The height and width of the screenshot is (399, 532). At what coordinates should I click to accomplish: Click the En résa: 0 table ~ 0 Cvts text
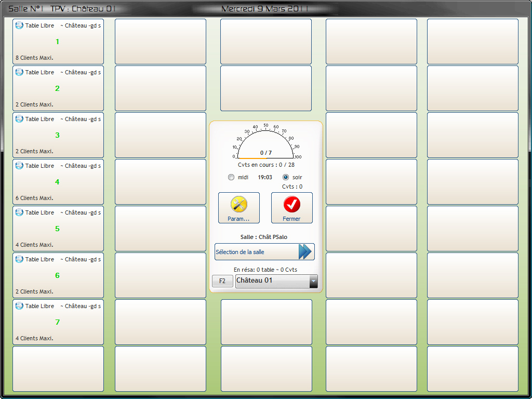pyautogui.click(x=265, y=270)
